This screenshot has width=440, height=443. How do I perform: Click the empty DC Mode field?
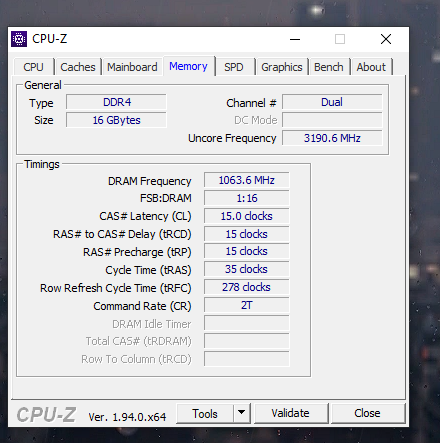point(332,120)
